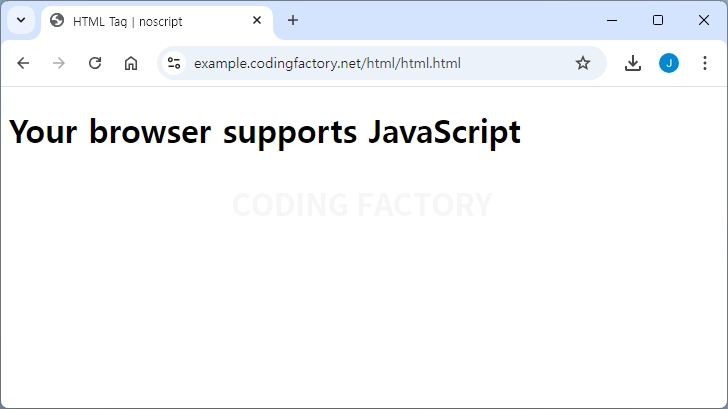Minimize the browser window
Viewport: 728px width, 409px height.
(x=612, y=20)
